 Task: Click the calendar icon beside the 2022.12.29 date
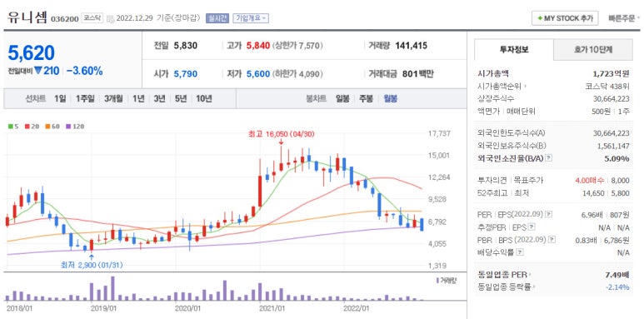tap(110, 18)
